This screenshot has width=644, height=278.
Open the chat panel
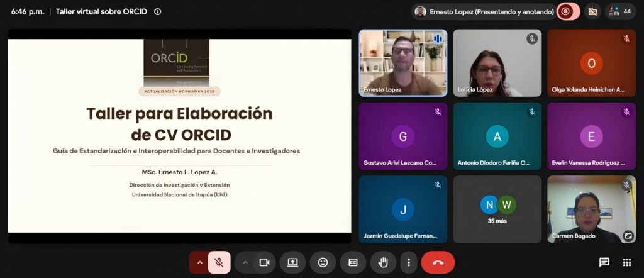(x=604, y=262)
